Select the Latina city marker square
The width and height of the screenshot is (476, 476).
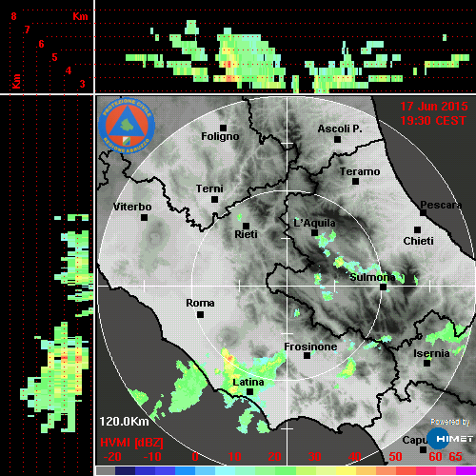point(249,392)
